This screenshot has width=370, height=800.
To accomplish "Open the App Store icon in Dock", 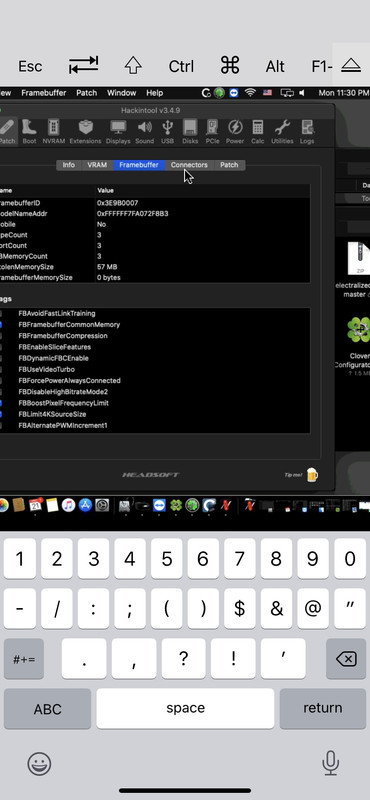I will click(85, 505).
